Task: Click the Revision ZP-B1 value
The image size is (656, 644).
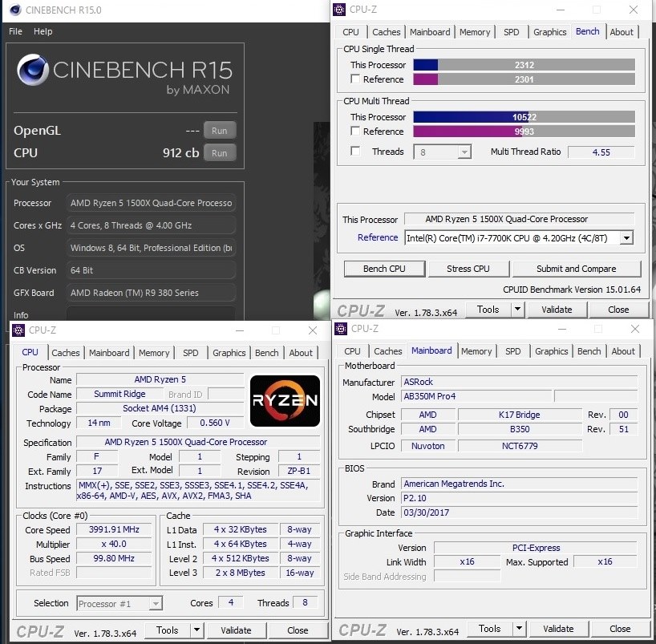Action: (298, 471)
